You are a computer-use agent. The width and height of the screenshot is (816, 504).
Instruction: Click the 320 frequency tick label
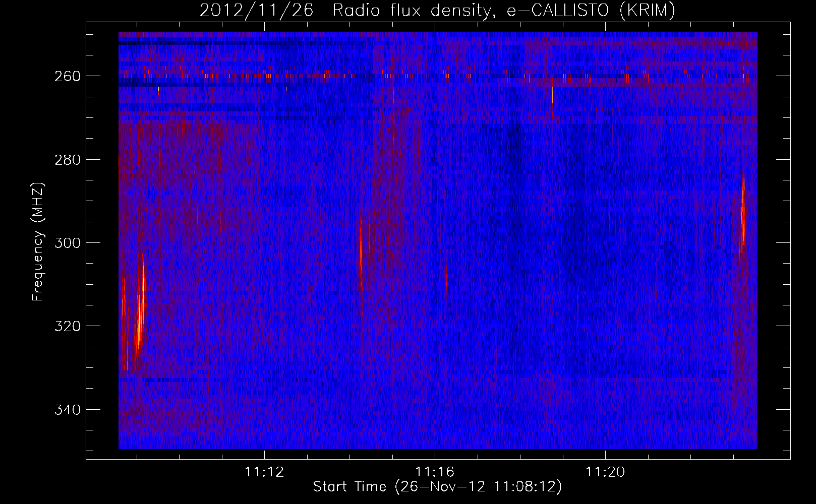68,326
